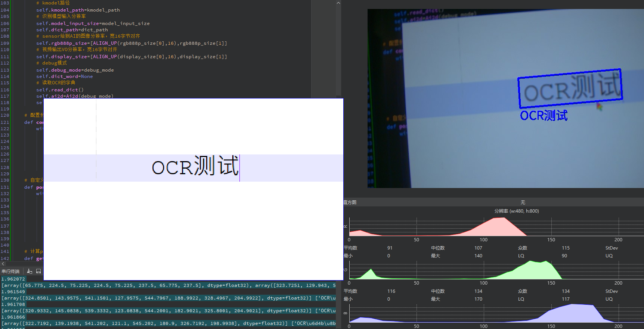Click line number 125 in the gutter

[5, 148]
